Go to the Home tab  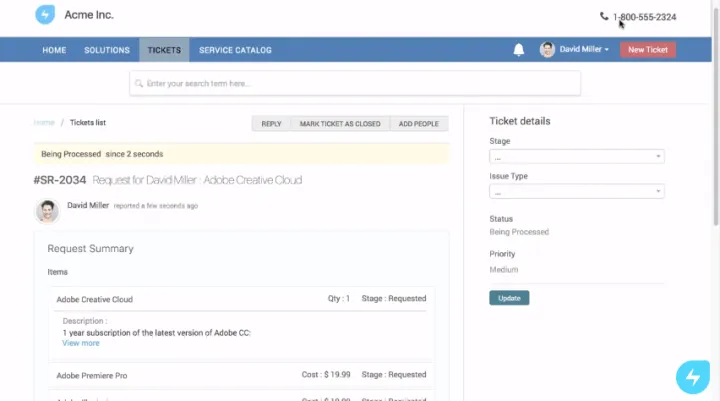54,50
